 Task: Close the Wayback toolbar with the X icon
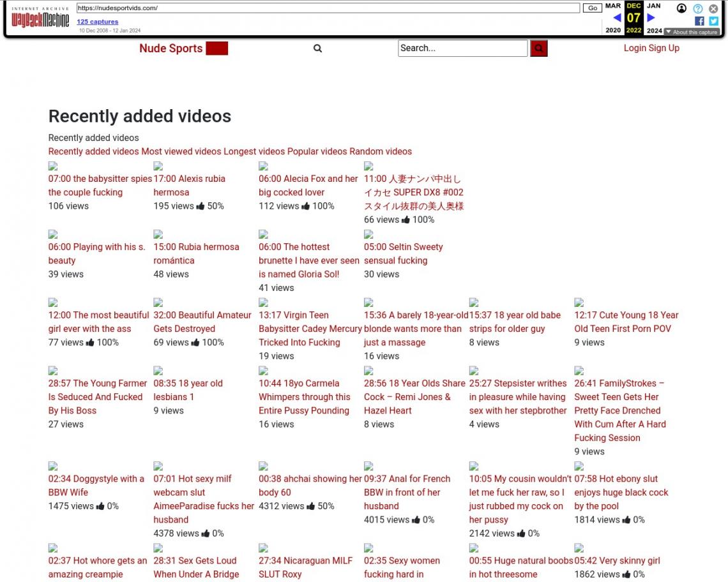pos(713,8)
